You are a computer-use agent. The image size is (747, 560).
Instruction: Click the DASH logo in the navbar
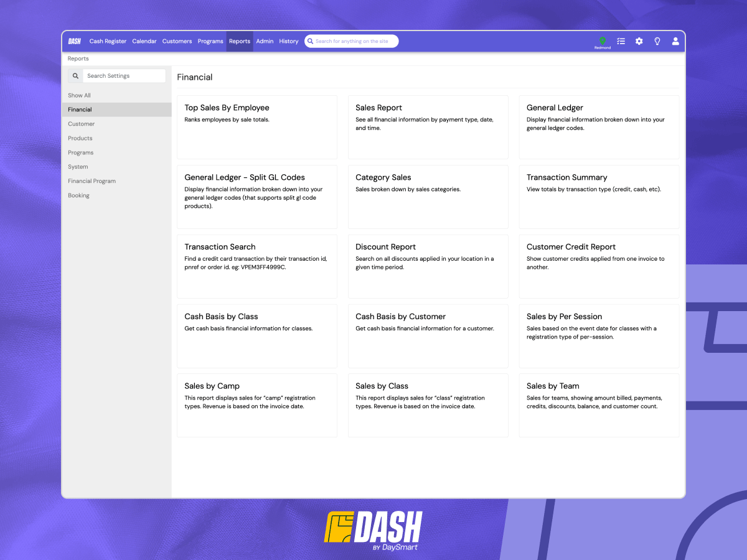click(x=74, y=41)
